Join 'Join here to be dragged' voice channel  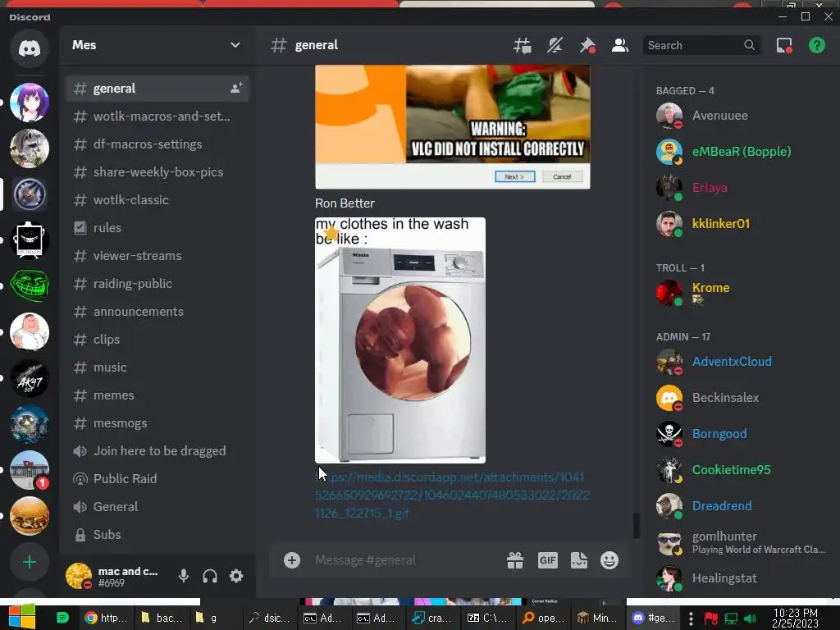point(157,450)
